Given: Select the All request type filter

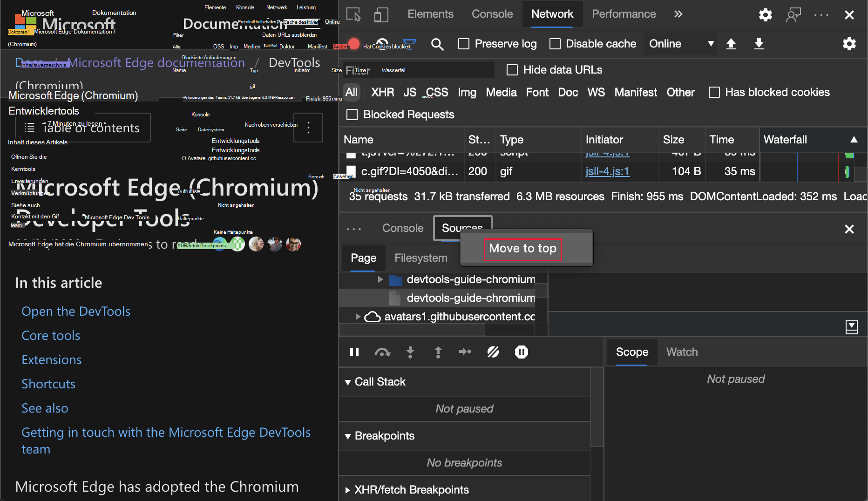Looking at the screenshot, I should click(352, 92).
